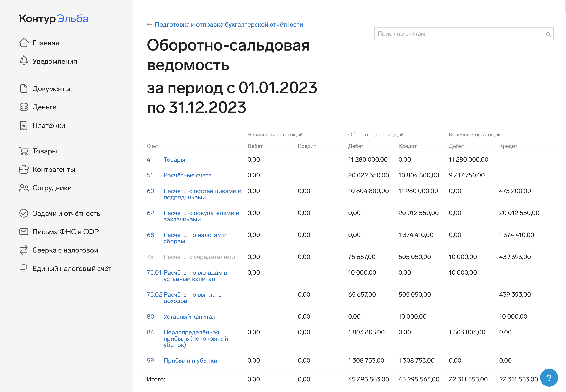Click the ruble icon for Единый налоговый счёт
The image size is (566, 392).
pos(24,269)
